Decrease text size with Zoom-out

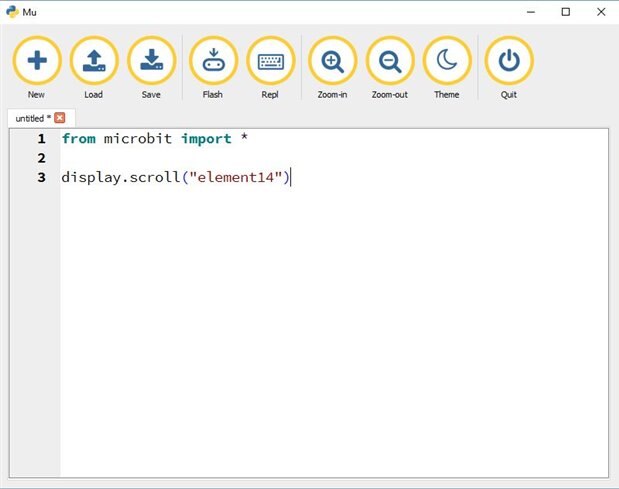click(390, 61)
